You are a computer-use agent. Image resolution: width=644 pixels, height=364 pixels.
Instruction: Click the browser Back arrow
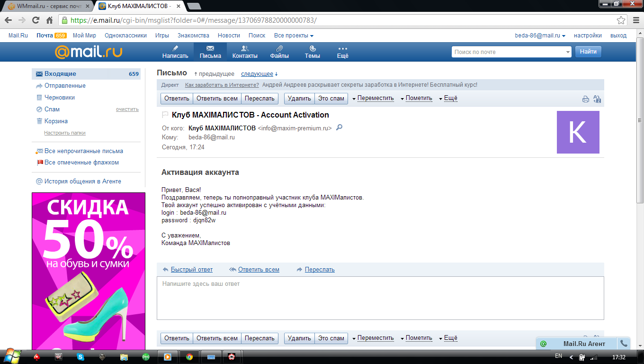8,20
